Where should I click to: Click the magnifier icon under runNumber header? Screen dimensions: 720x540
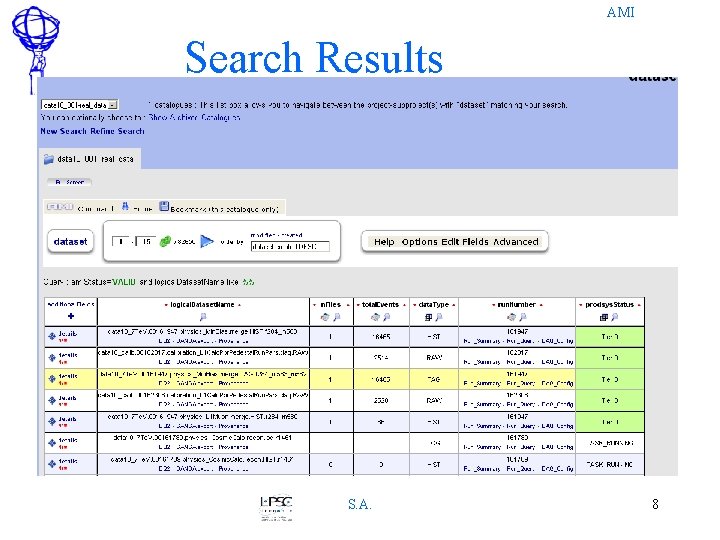tap(523, 317)
